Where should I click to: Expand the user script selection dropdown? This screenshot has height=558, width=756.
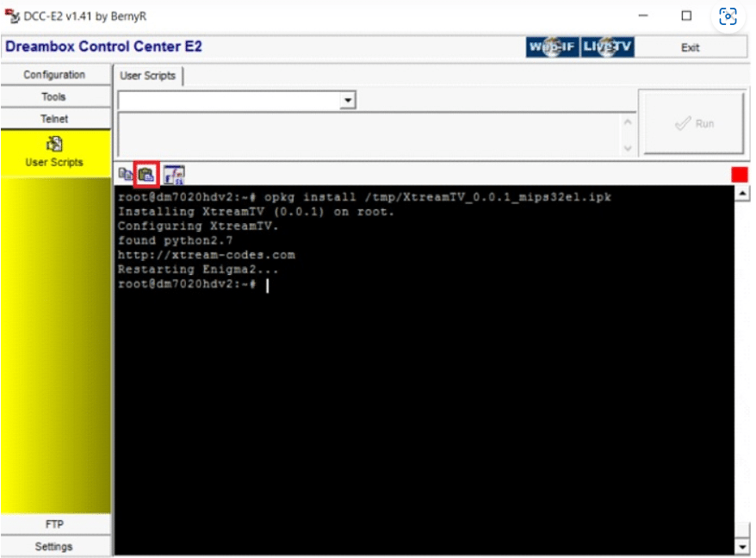348,101
